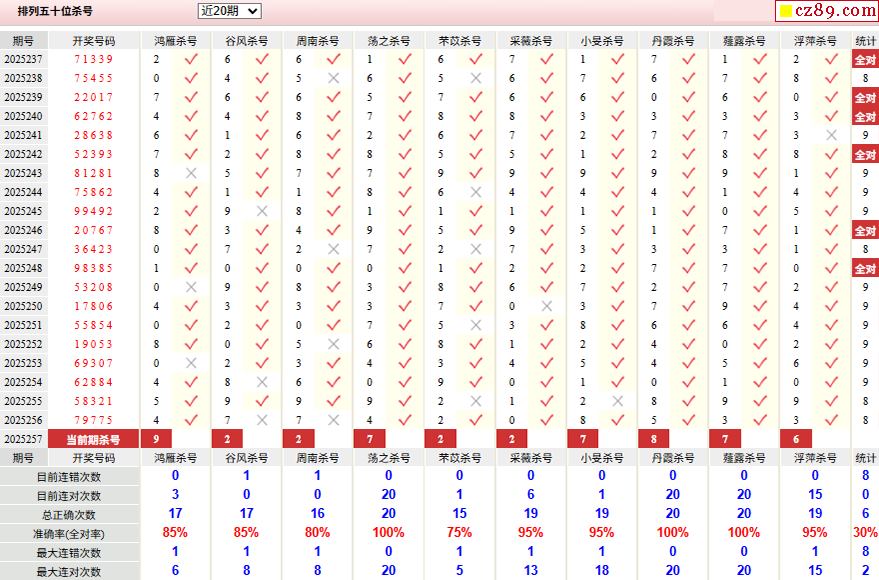Image resolution: width=879 pixels, height=580 pixels.
Task: Click the X mark for 周南杀号 in row 2025252
Action: tap(334, 344)
